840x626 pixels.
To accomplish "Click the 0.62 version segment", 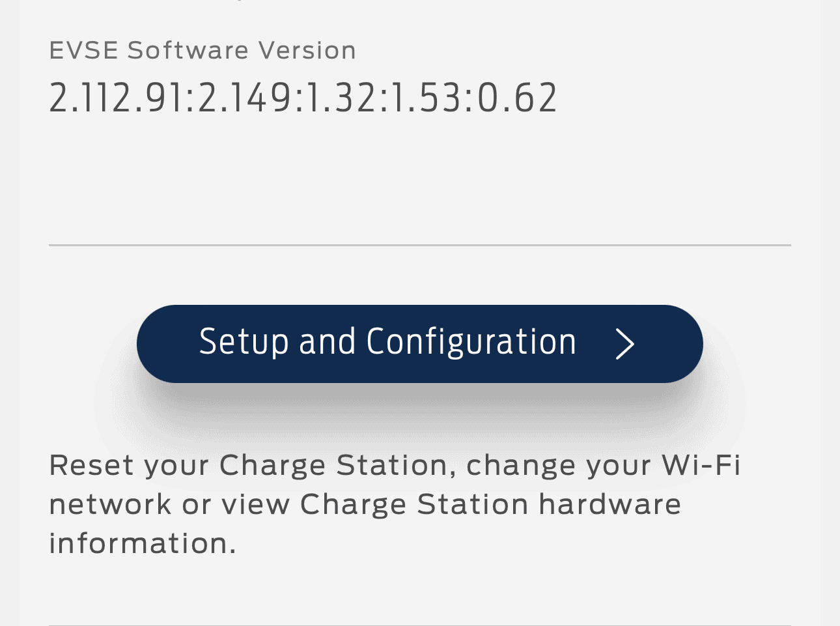I will [517, 99].
